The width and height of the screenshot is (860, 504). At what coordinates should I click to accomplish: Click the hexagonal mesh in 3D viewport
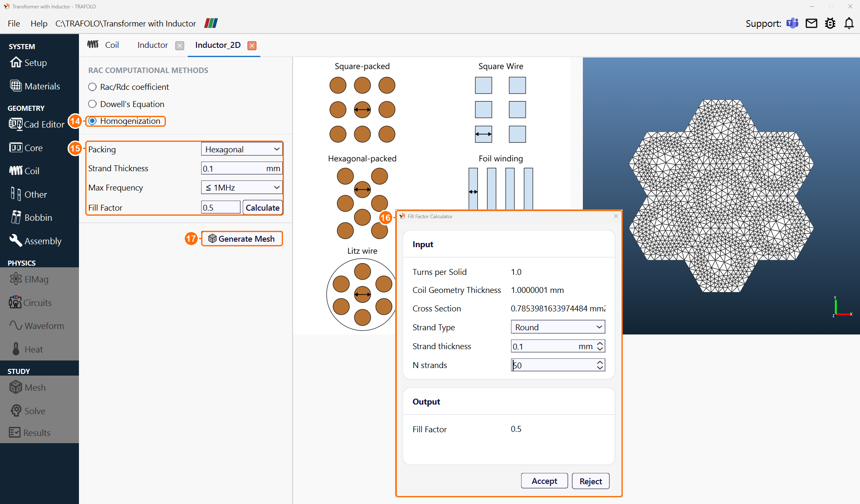[721, 196]
